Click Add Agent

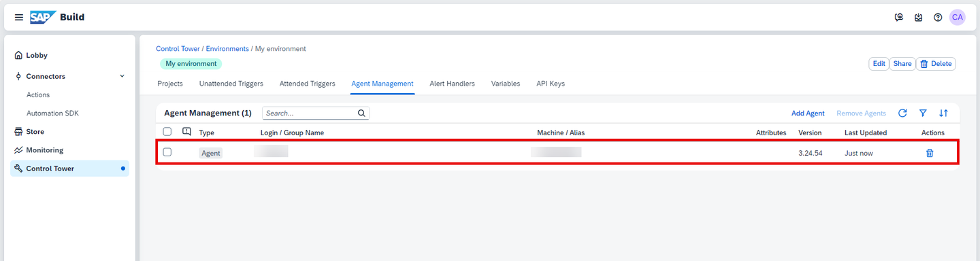pos(808,114)
